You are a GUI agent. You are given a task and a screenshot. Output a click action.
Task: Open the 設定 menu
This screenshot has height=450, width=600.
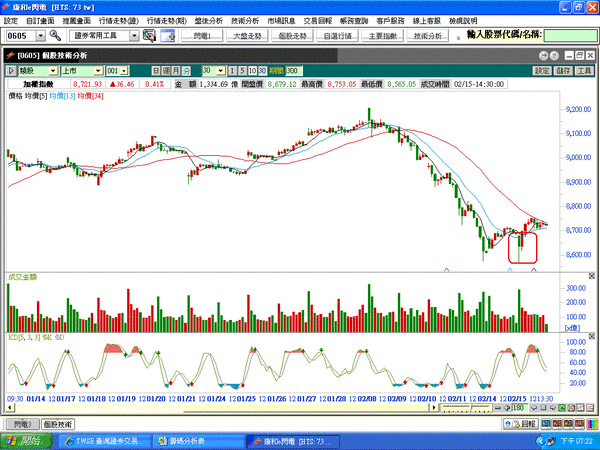[10, 21]
